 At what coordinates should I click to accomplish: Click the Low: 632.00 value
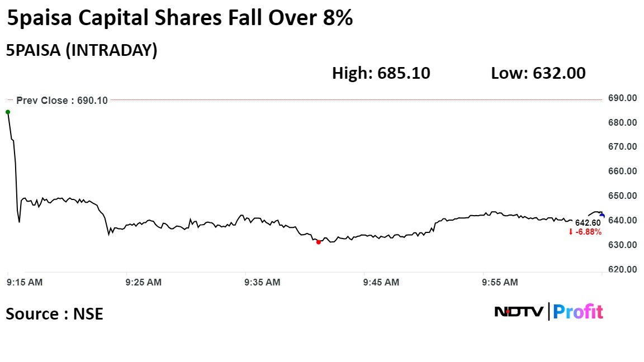pyautogui.click(x=538, y=73)
